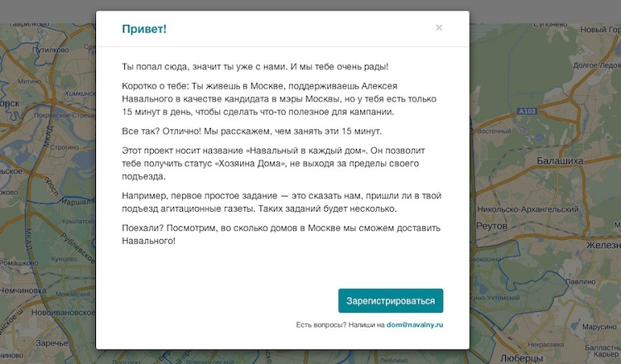Click Балашиха label on the map

560,160
